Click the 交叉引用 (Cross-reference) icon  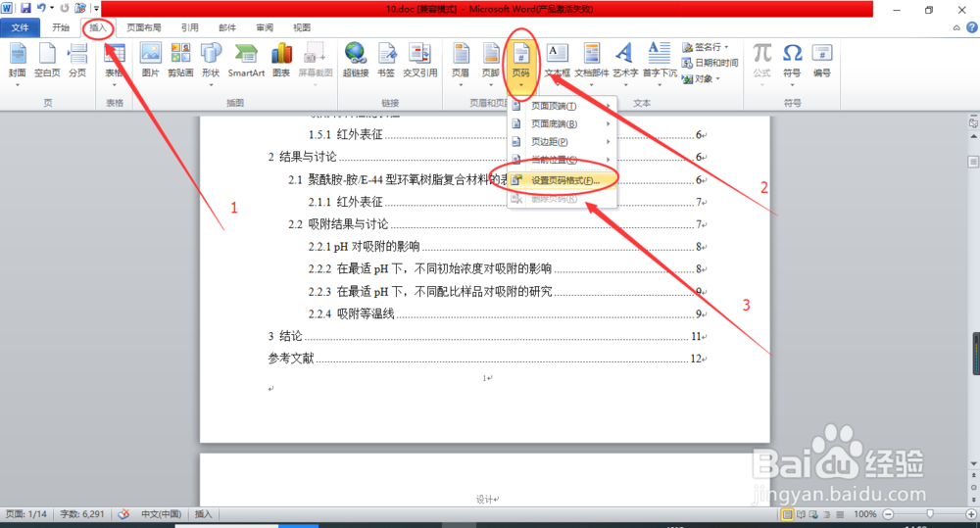click(x=420, y=61)
